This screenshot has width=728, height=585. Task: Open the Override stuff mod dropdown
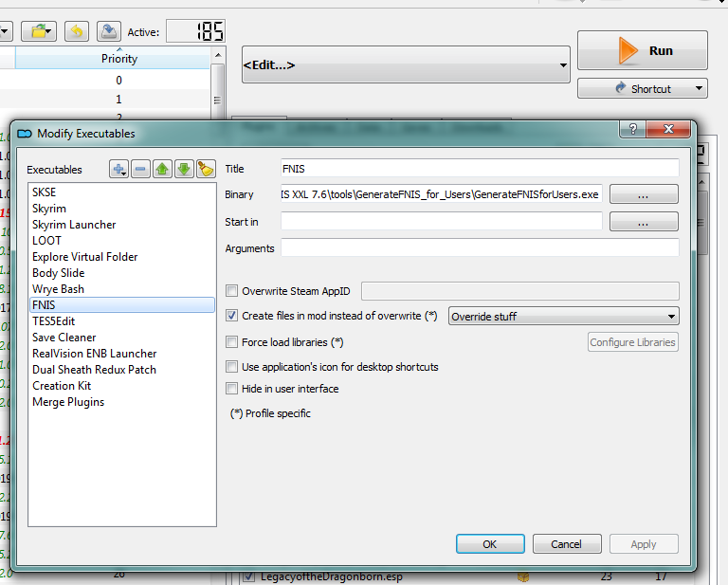tap(563, 316)
